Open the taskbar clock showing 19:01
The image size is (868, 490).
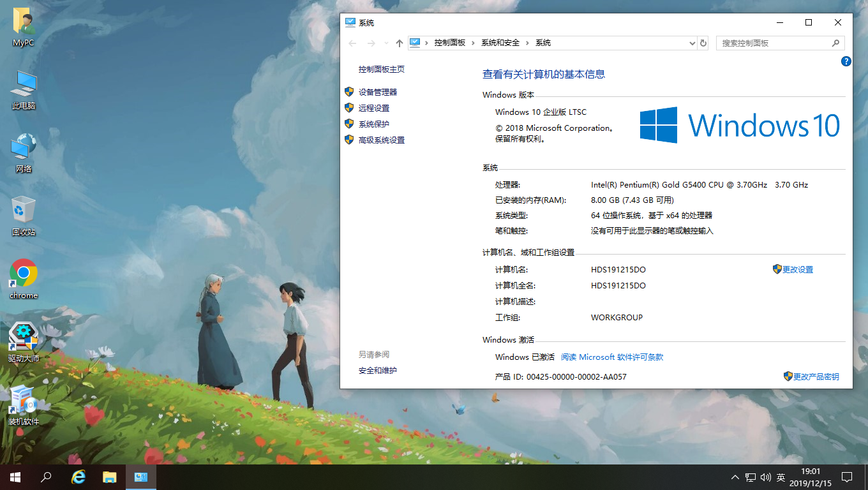(x=811, y=477)
